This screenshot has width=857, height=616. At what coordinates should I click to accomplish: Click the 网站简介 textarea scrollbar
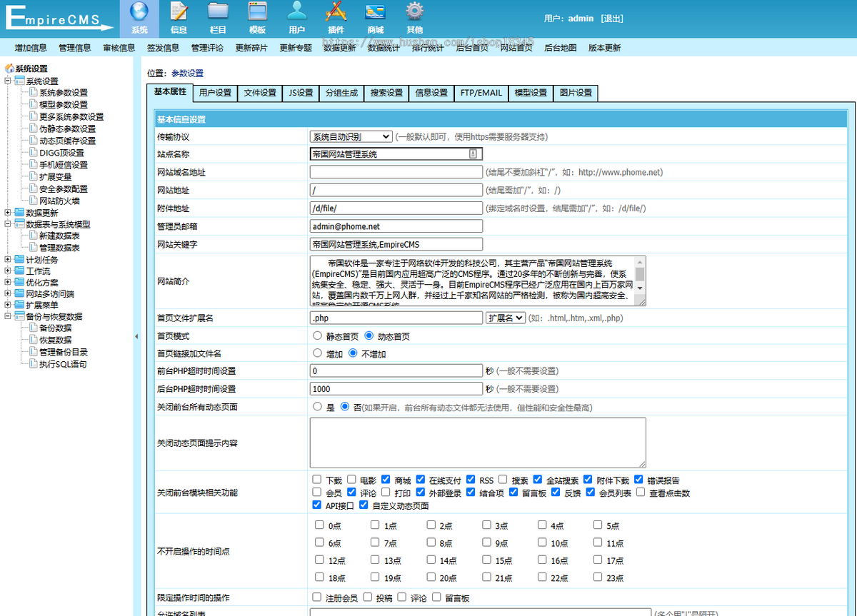640,274
